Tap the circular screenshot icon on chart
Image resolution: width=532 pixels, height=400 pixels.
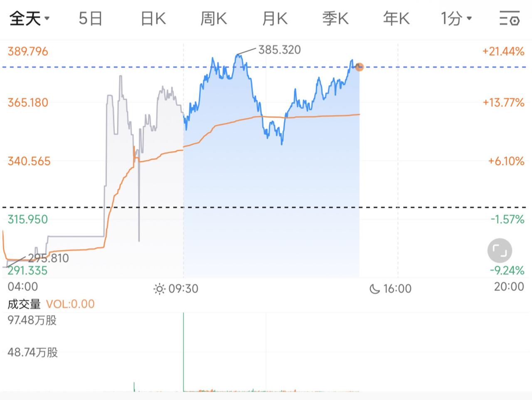(x=500, y=251)
